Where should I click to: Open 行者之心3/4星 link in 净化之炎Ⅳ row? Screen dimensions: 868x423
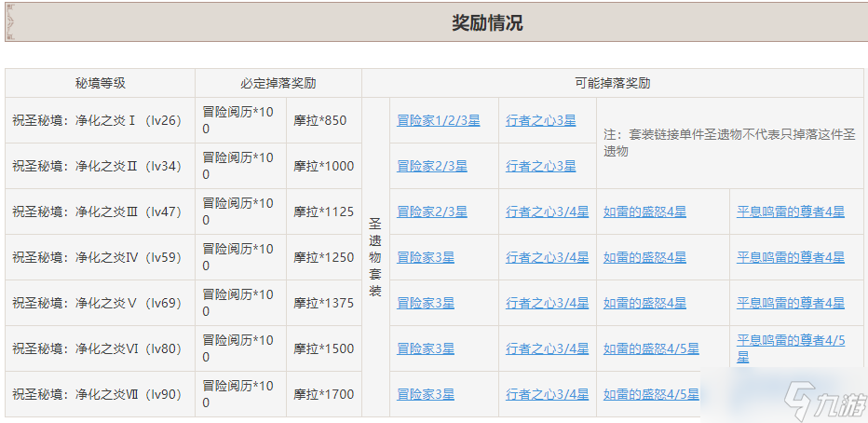(x=547, y=257)
